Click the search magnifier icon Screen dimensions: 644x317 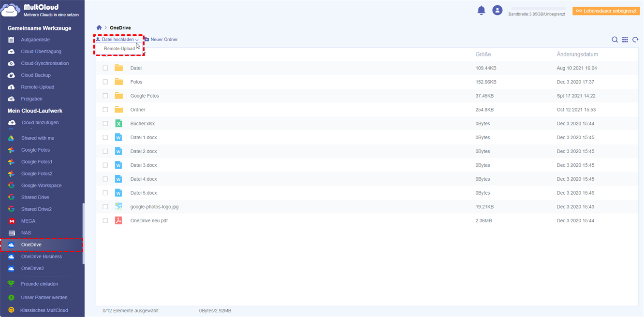(x=615, y=40)
